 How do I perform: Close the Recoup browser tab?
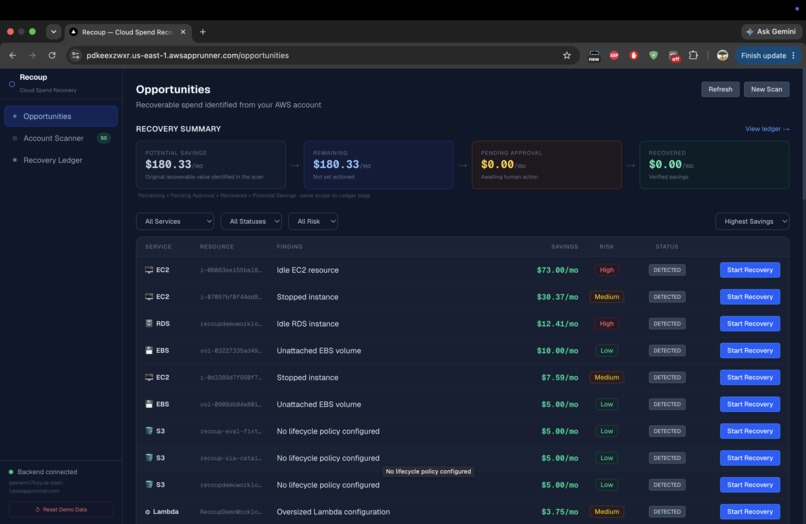183,32
